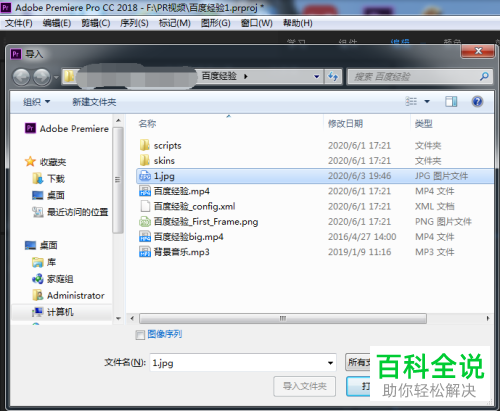Select the 1.jpg file icon

tap(145, 176)
